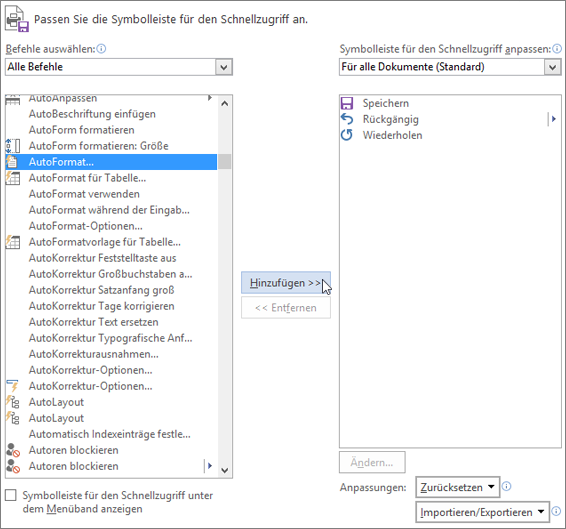Select AutoFormat während der Eingab...
Viewport: 566px width, 529px height.
(111, 210)
